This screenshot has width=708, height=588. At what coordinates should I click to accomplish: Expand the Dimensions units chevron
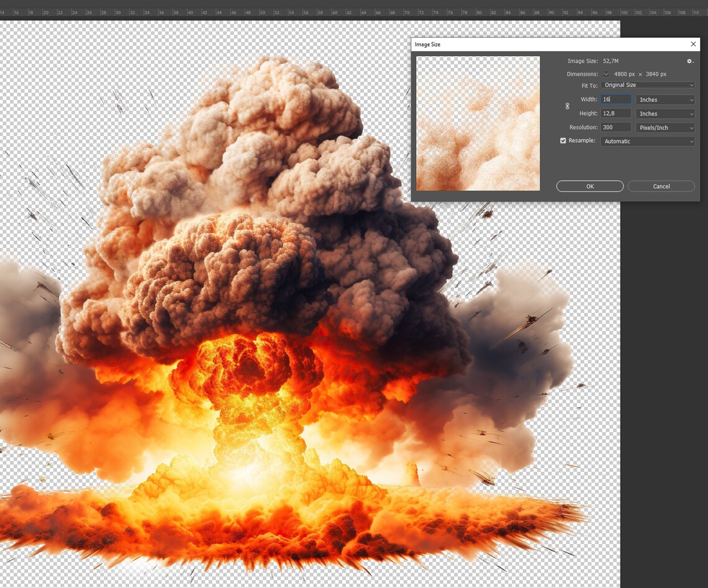pyautogui.click(x=606, y=73)
